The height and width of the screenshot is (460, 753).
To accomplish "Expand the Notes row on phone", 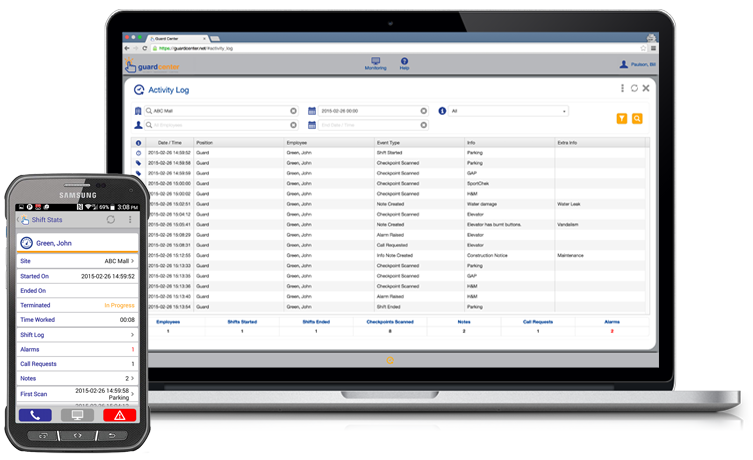I will pyautogui.click(x=77, y=378).
